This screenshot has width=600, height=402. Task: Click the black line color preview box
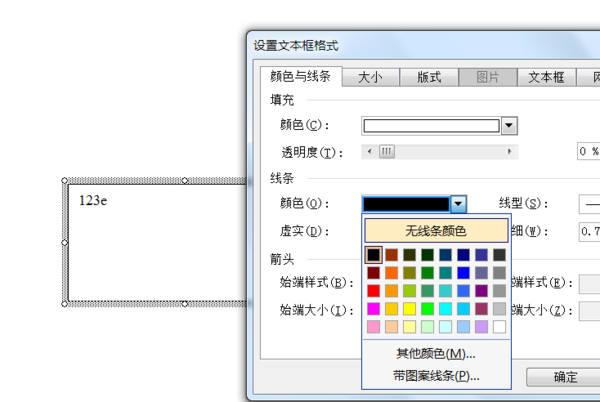pyautogui.click(x=406, y=203)
